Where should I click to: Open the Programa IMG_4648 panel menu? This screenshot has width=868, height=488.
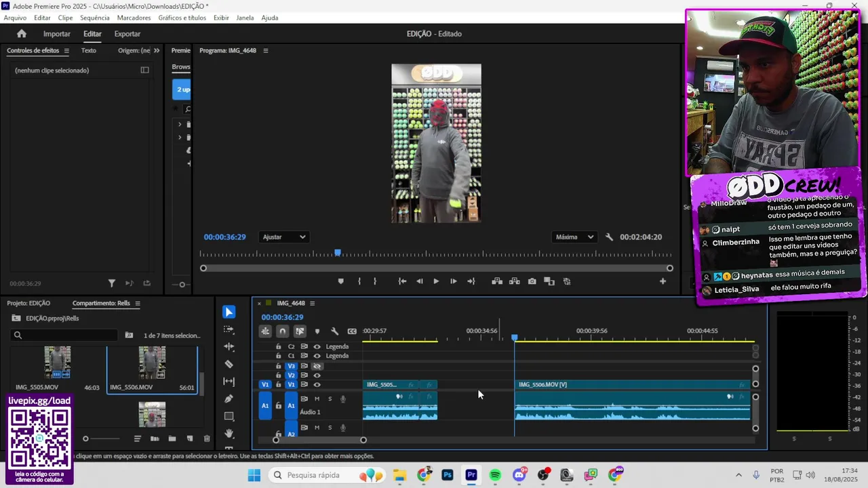tap(266, 51)
